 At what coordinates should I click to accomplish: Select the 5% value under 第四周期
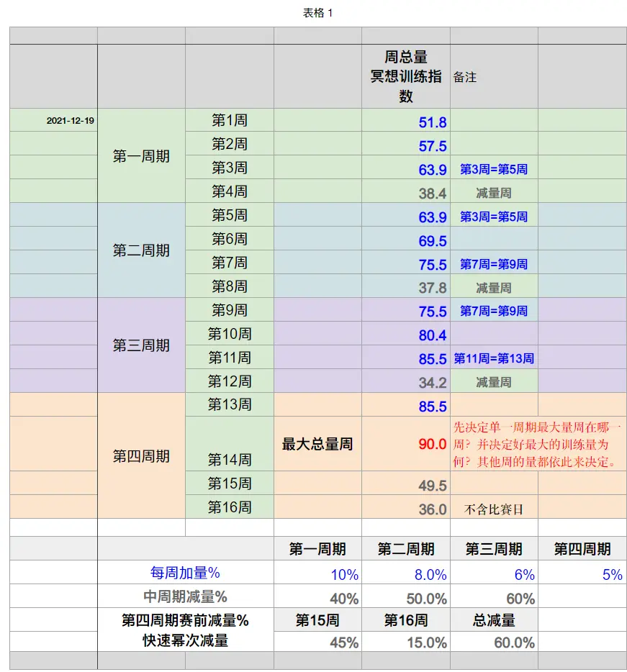coord(612,574)
